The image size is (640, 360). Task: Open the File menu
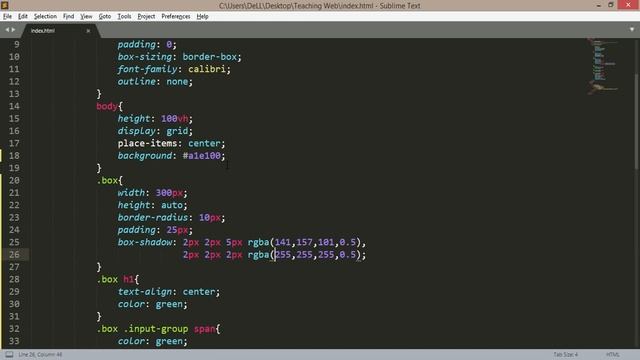click(7, 16)
